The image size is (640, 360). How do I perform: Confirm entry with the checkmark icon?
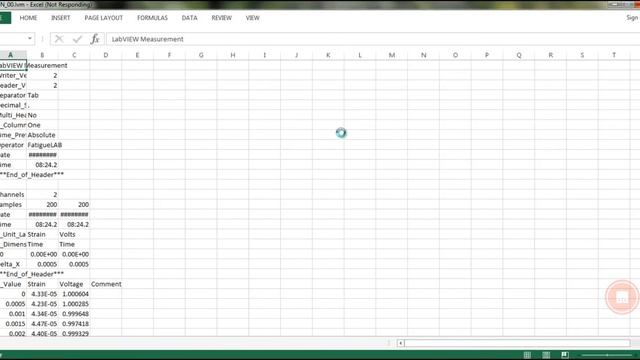[77, 39]
